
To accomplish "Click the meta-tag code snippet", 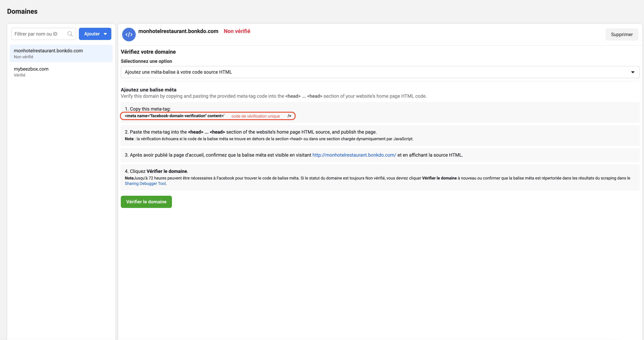I will coord(174,116).
